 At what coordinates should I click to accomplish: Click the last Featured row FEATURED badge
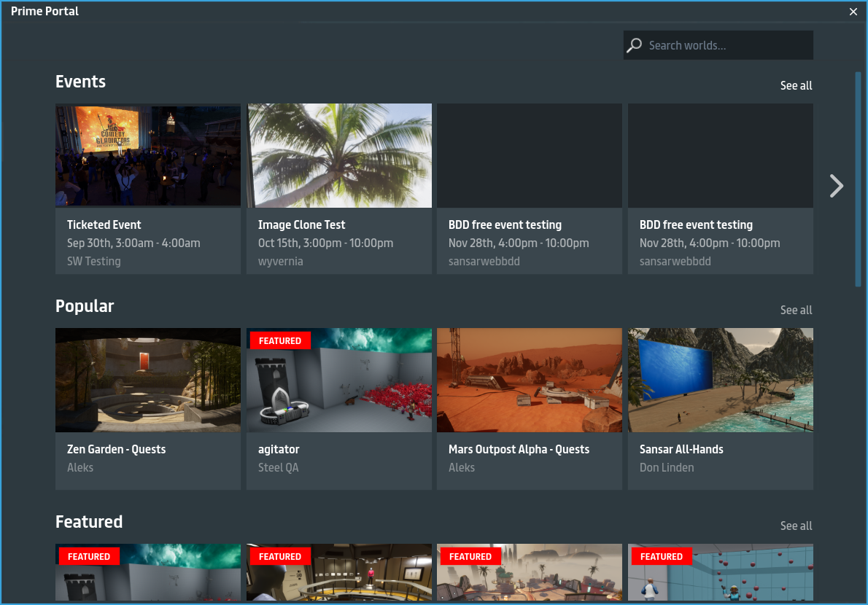tap(662, 556)
